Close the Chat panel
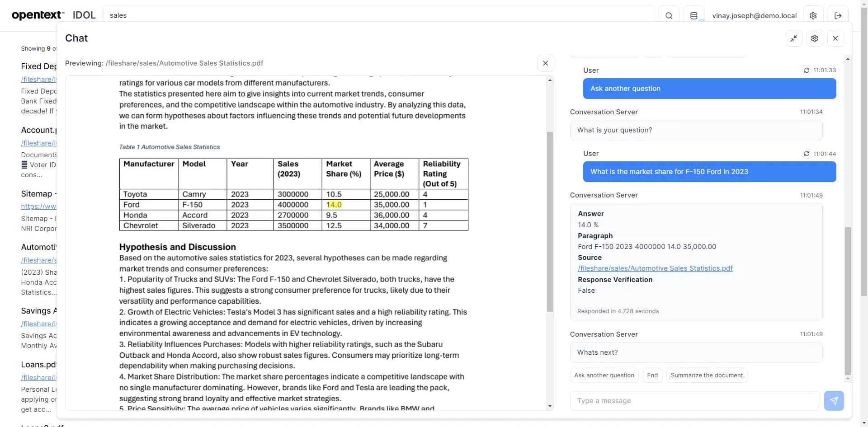Screen dimensions: 868x427 click(x=835, y=38)
